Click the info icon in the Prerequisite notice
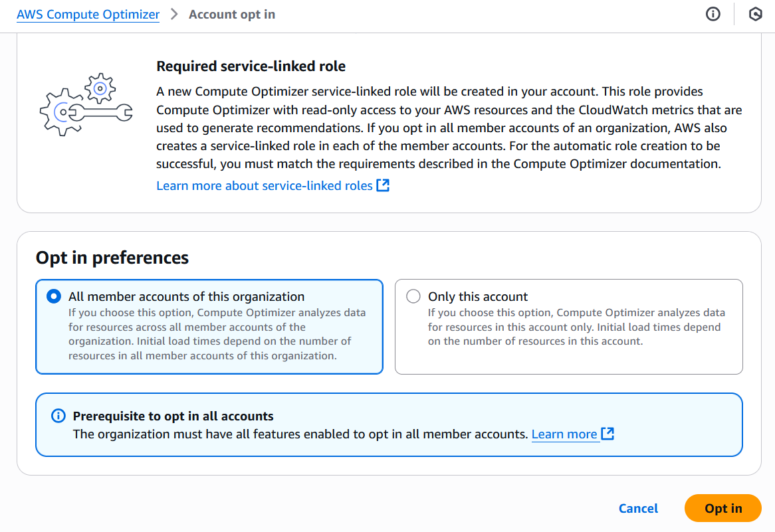This screenshot has width=775, height=532. tap(58, 416)
